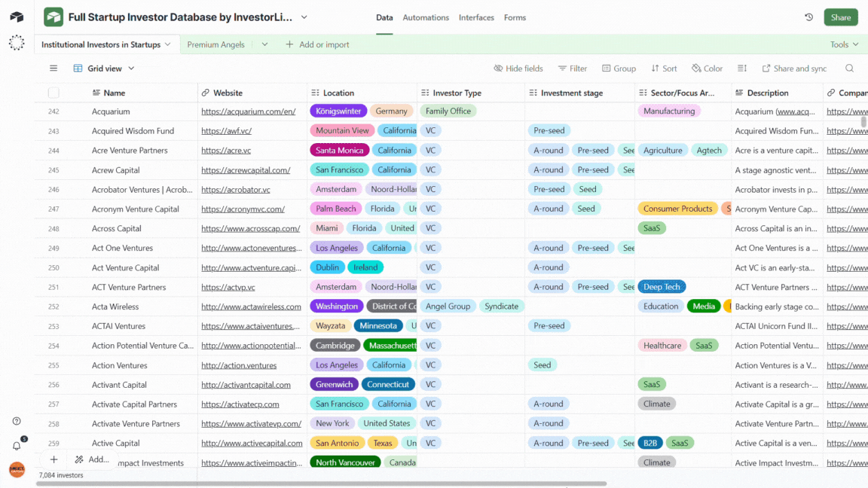Open the Interfaces tab
The height and width of the screenshot is (488, 868).
[476, 17]
